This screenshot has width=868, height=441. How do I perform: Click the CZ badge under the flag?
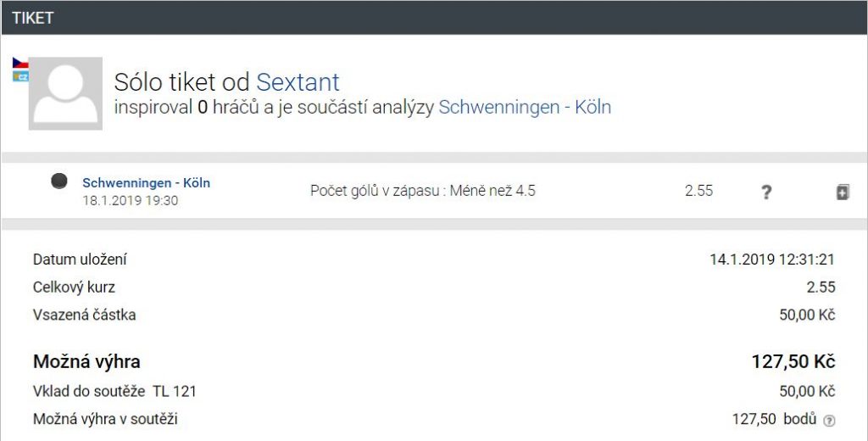pos(21,76)
